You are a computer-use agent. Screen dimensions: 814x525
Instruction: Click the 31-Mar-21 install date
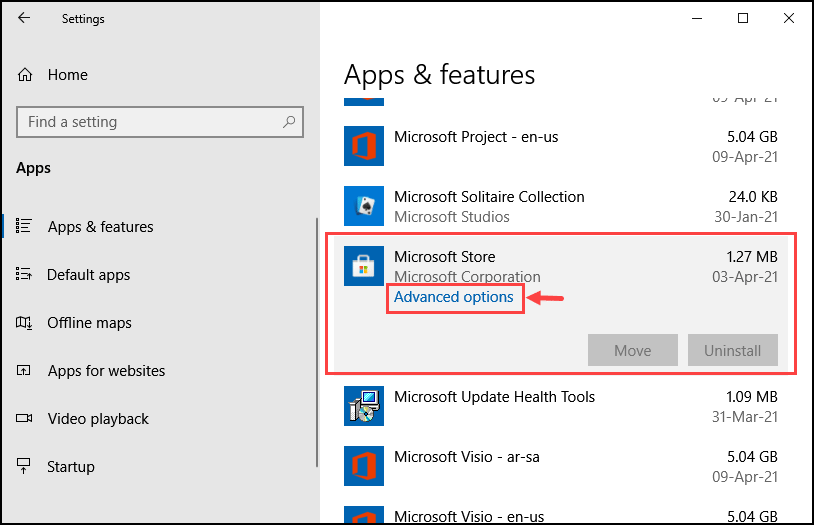745,416
